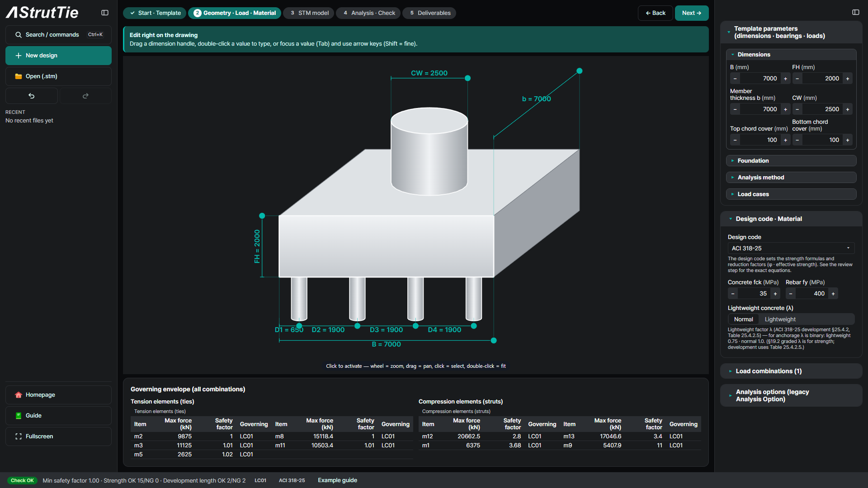Open the Design code dropdown

coord(791,249)
